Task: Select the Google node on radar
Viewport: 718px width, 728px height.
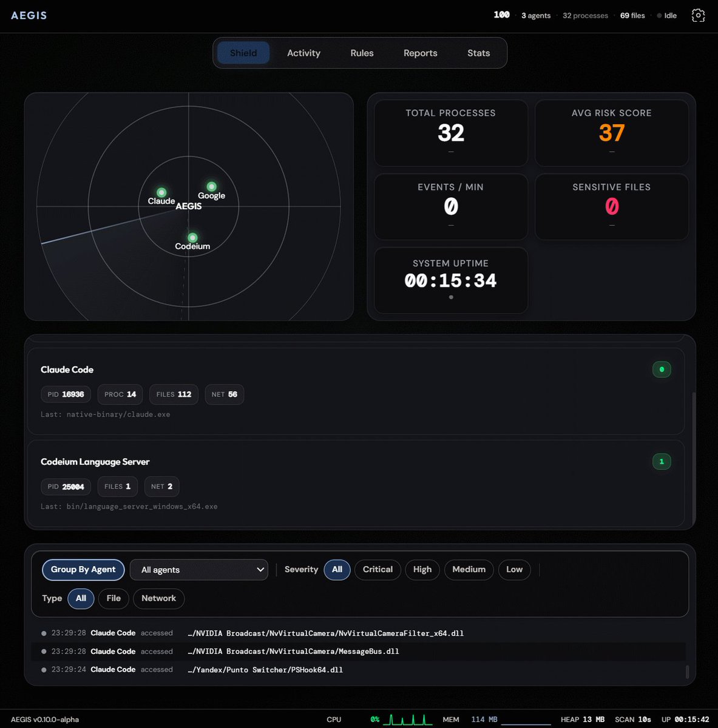Action: pyautogui.click(x=211, y=186)
